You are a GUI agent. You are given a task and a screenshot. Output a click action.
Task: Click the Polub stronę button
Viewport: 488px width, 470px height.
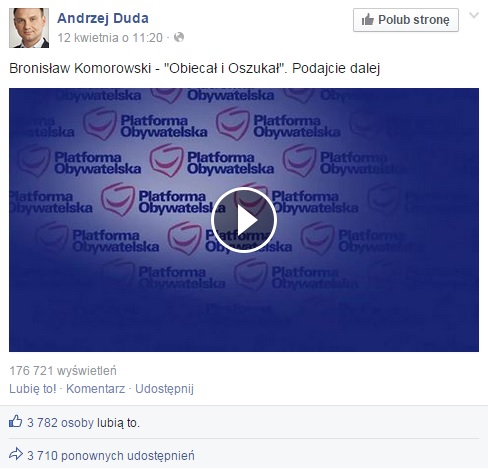click(406, 20)
